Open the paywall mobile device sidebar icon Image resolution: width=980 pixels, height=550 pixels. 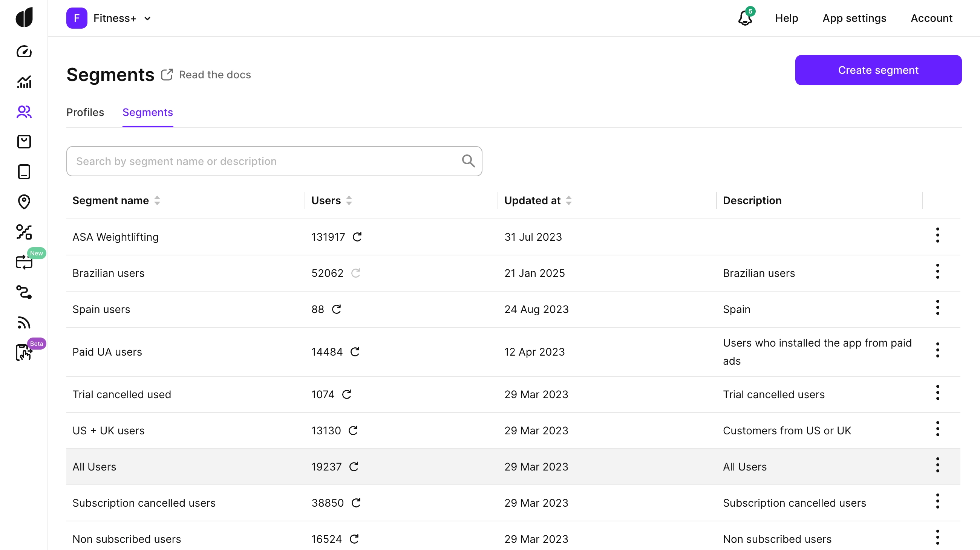click(24, 172)
